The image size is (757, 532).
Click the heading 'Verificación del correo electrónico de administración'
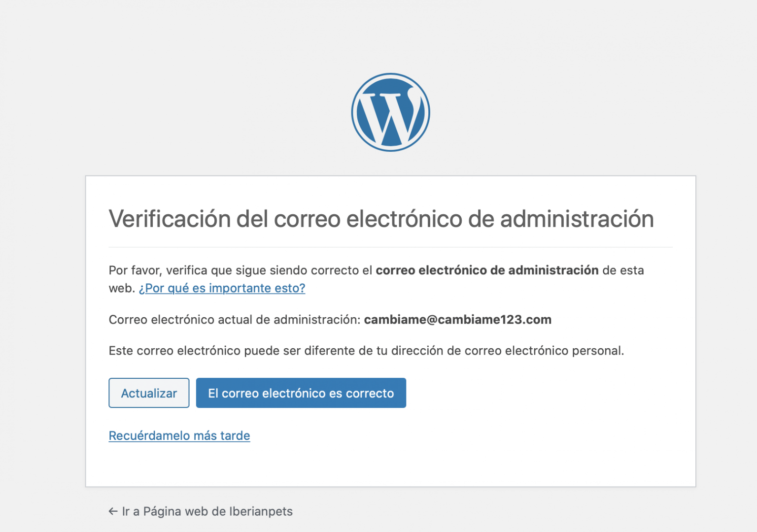381,219
